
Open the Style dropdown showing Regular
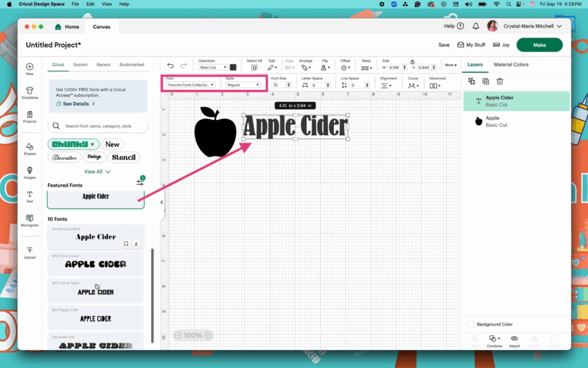click(x=243, y=85)
